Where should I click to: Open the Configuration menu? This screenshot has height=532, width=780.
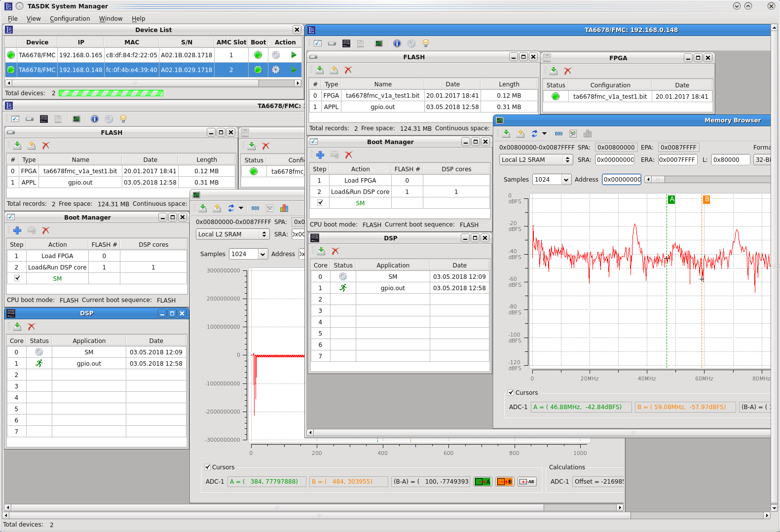point(70,19)
